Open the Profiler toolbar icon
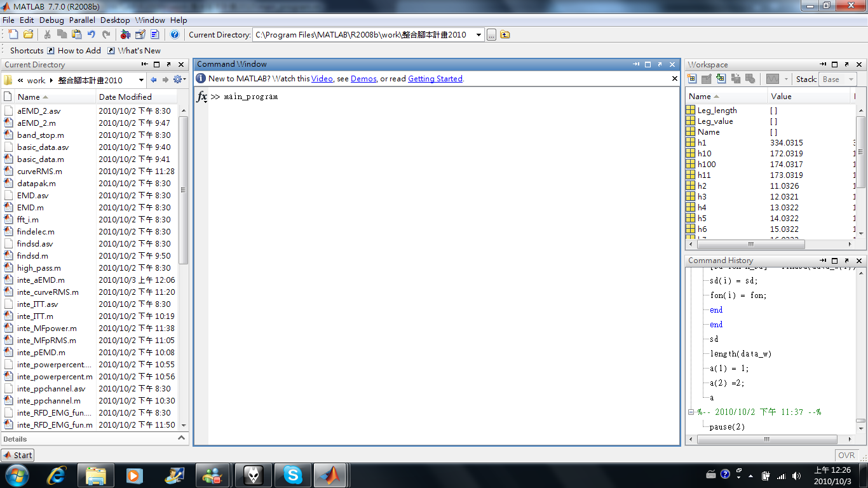This screenshot has width=868, height=488. [154, 34]
